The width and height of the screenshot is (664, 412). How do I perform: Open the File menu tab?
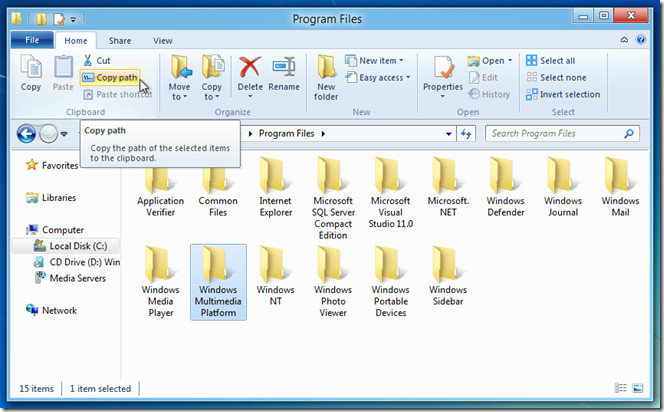(32, 41)
